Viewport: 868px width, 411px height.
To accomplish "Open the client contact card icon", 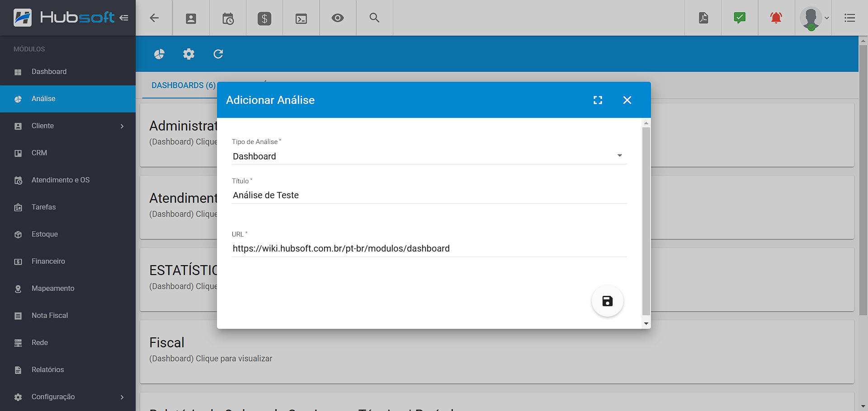I will [191, 19].
